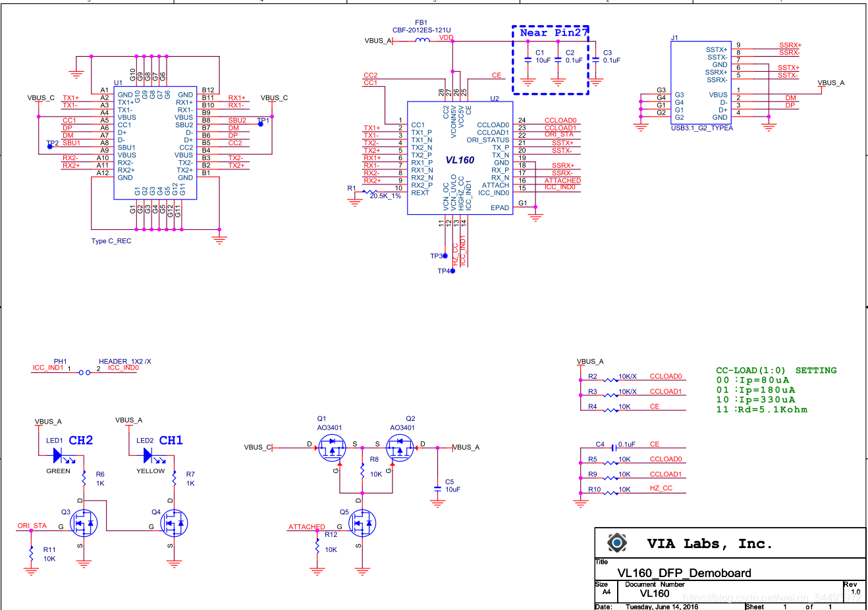Click the Q1 AO3401 transistor symbol
The height and width of the screenshot is (610, 868).
333,448
